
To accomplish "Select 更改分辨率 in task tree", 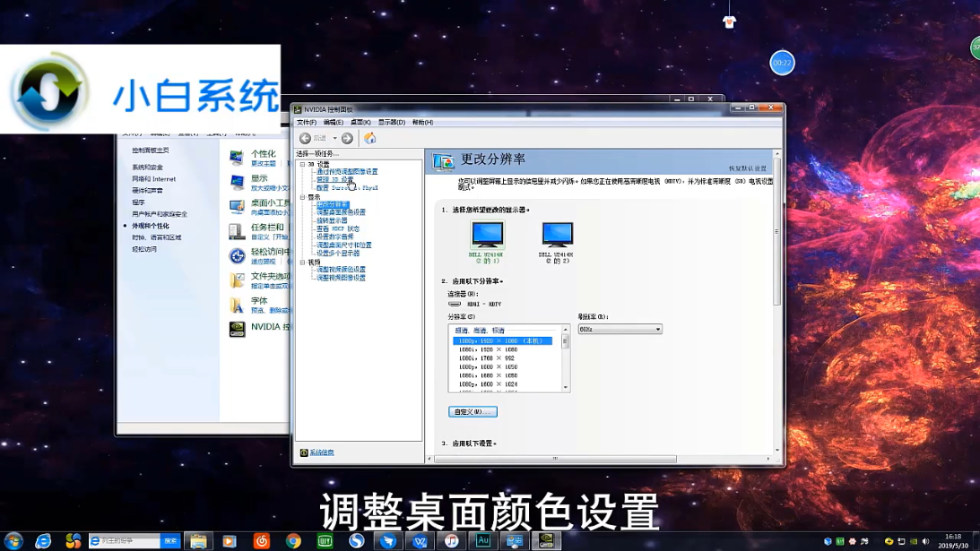I will (333, 204).
